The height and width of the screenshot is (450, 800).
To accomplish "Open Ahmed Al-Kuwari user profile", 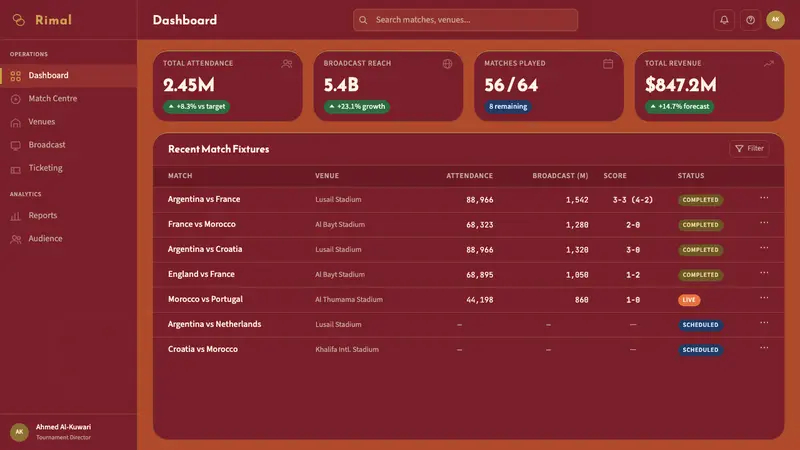I will (x=68, y=432).
